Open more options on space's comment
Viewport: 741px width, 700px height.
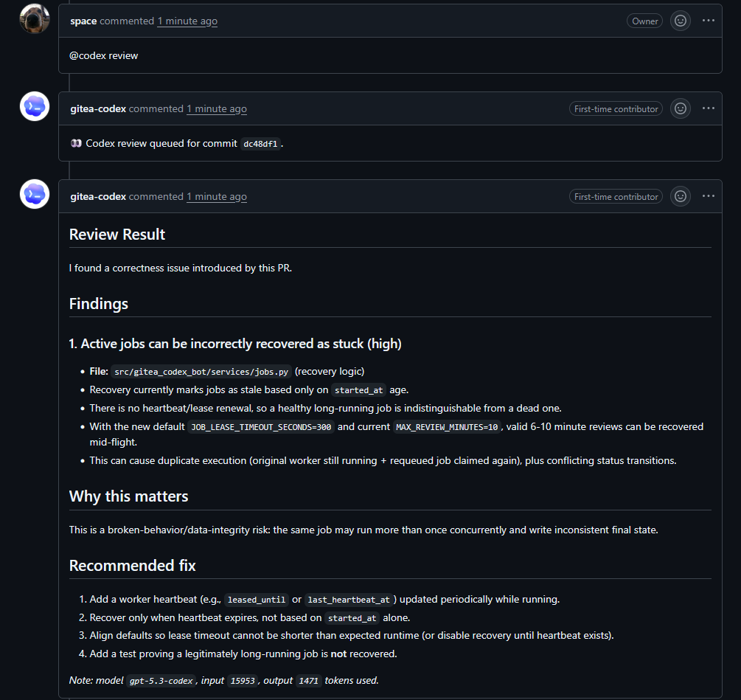click(708, 21)
